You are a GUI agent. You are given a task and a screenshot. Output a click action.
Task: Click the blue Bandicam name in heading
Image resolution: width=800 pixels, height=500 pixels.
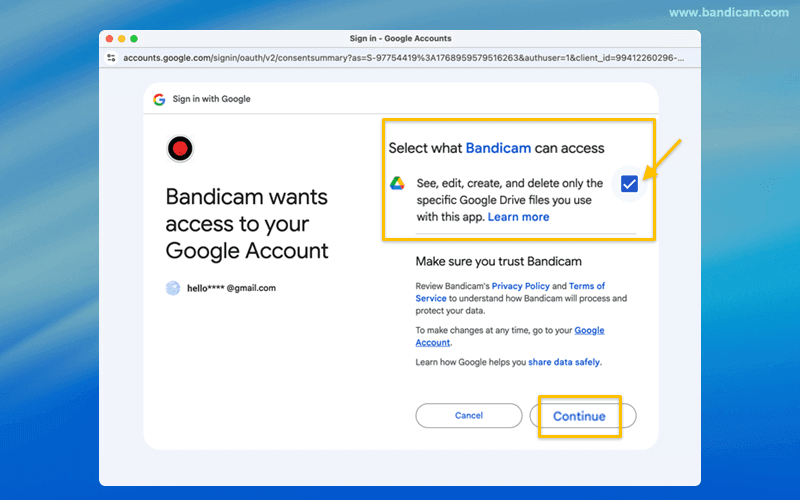(x=498, y=148)
